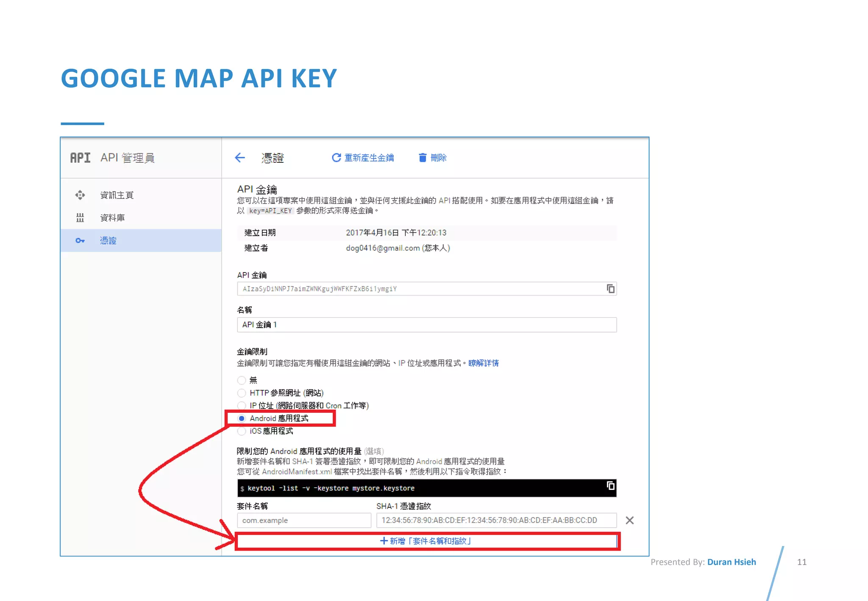Click the 刪除 button label
Image resolution: width=868 pixels, height=601 pixels.
pos(439,158)
